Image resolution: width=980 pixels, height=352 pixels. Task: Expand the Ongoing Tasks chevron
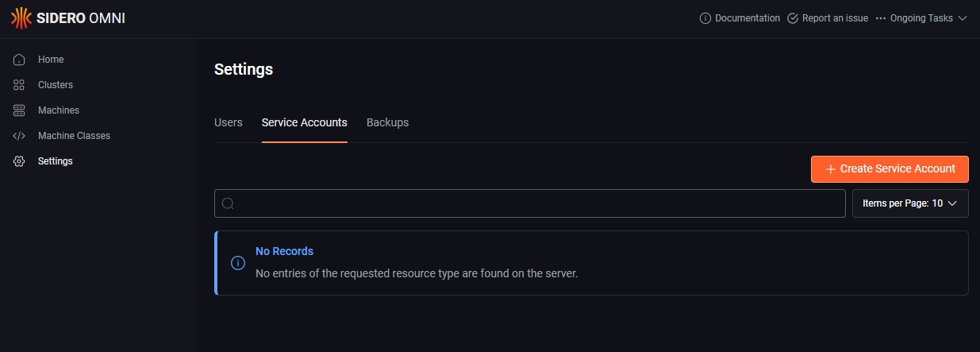coord(963,18)
